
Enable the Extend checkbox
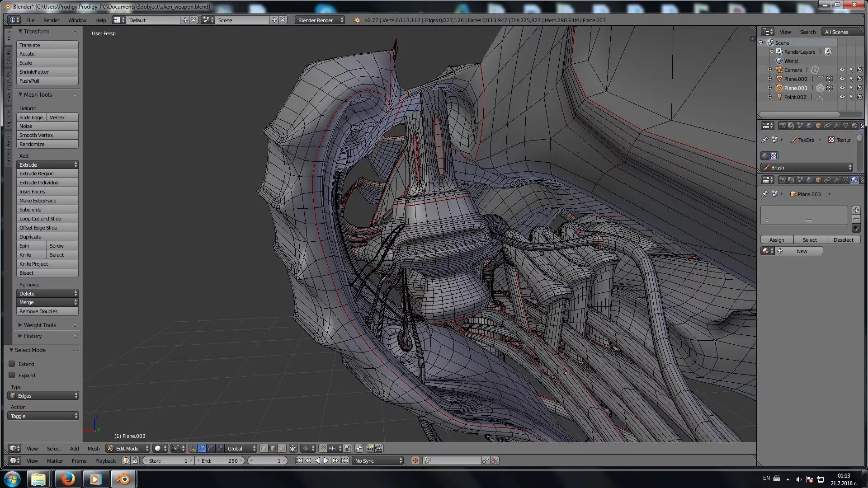tap(12, 364)
